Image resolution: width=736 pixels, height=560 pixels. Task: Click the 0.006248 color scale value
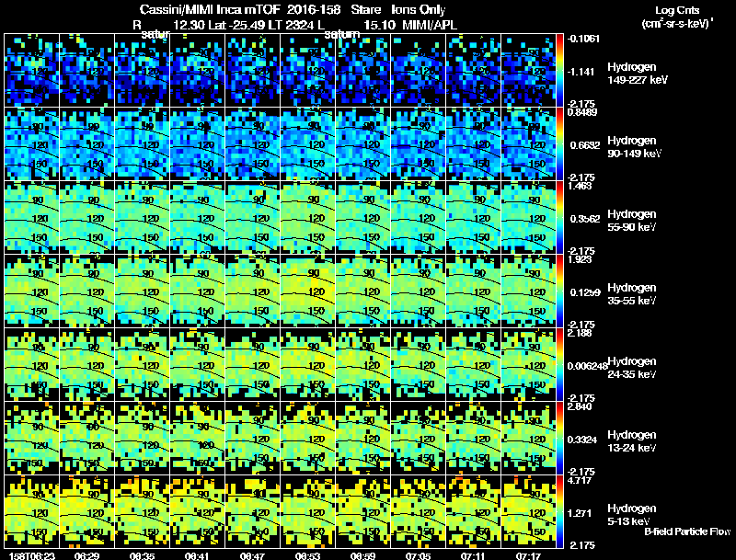click(x=587, y=366)
